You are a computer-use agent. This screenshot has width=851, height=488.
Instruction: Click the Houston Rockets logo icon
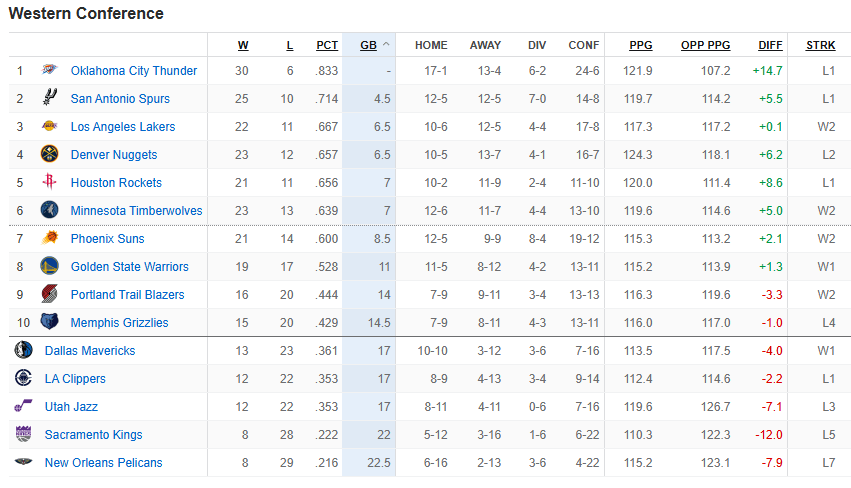tap(49, 182)
